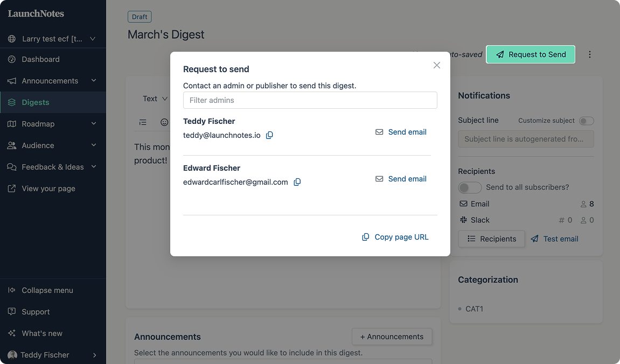Expand the Roadmap sidebar submenu
This screenshot has height=364, width=620.
coord(94,124)
